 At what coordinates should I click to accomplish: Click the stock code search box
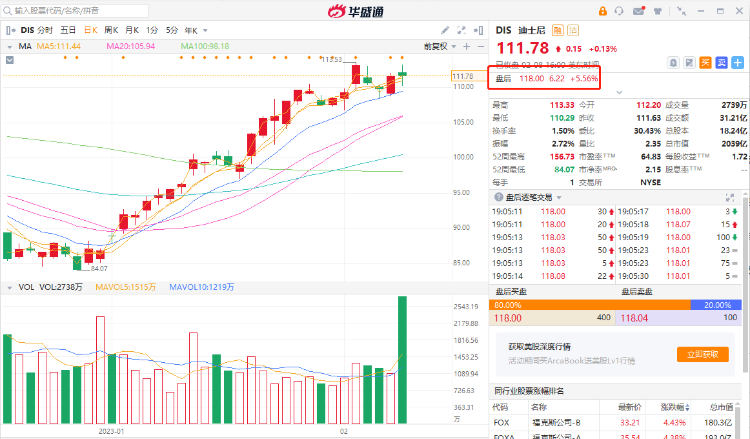(75, 11)
